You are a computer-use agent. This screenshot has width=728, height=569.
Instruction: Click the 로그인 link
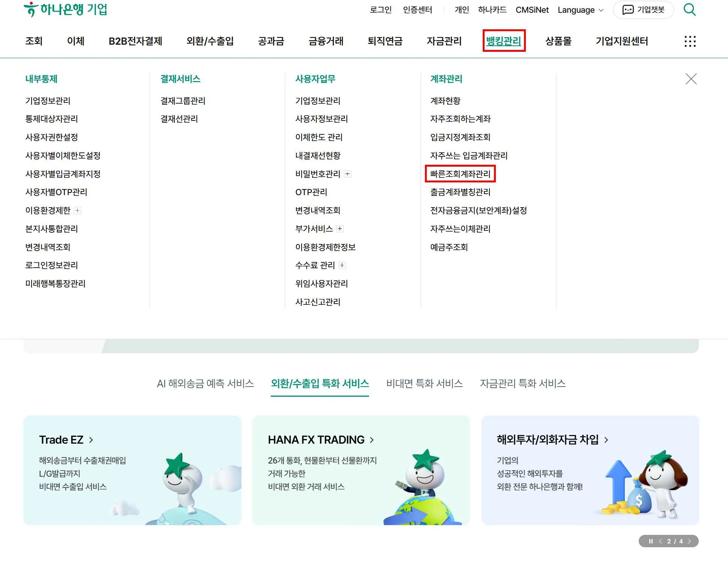coord(380,10)
